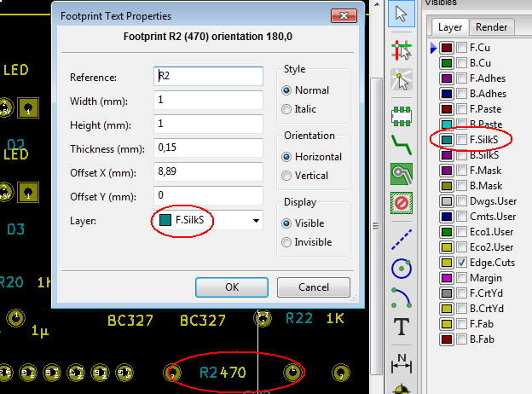The image size is (532, 394).
Task: Close the Footprint Text Properties dialog
Action: coord(344,15)
